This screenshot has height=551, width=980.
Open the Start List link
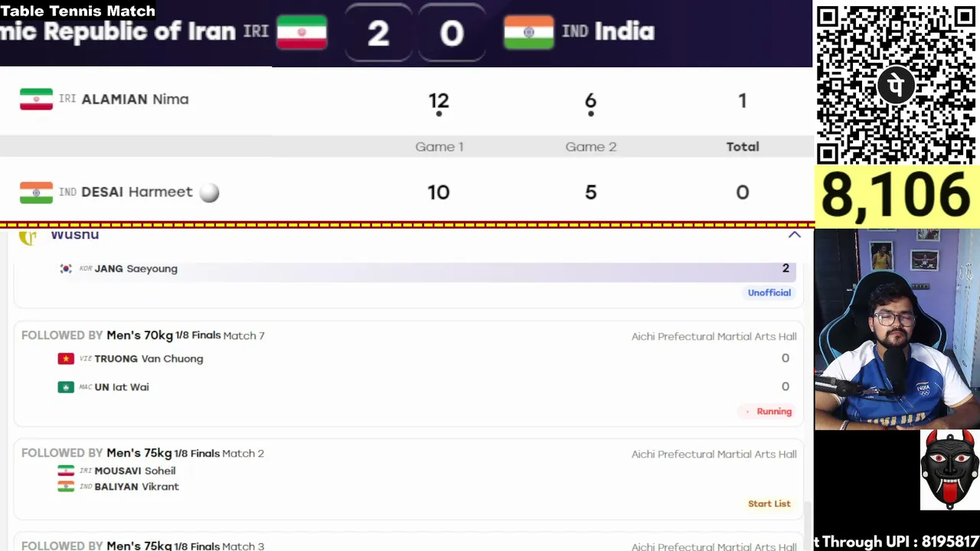click(x=769, y=504)
